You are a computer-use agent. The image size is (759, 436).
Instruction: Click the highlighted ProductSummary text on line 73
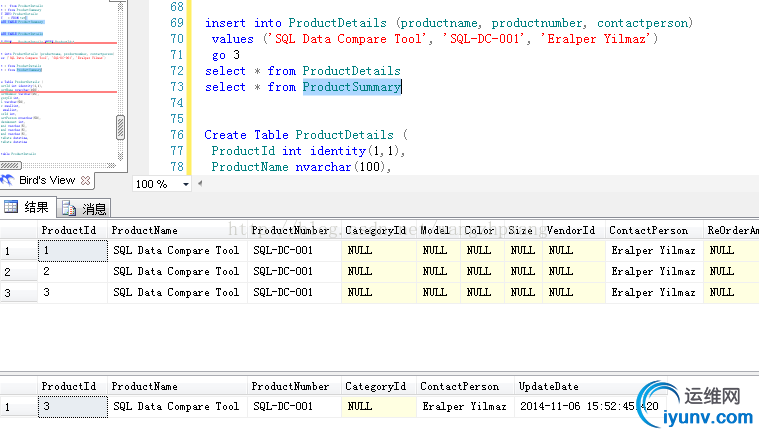[352, 87]
